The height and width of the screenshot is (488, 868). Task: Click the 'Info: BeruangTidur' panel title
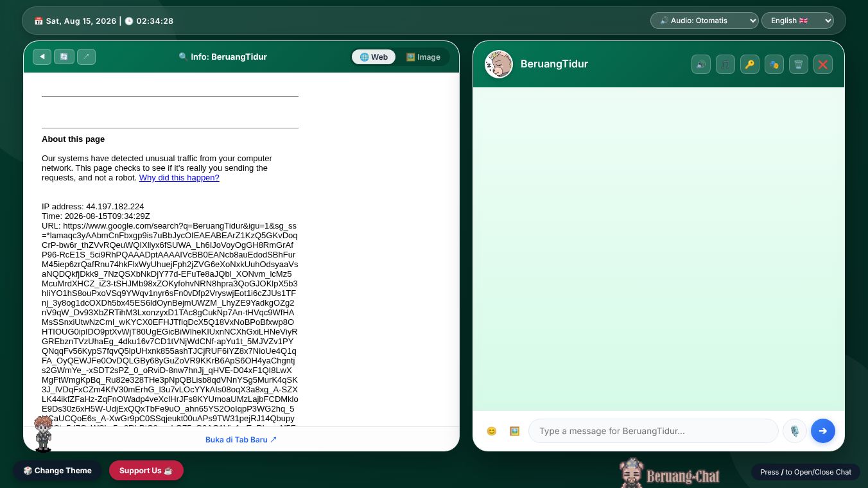coord(223,57)
